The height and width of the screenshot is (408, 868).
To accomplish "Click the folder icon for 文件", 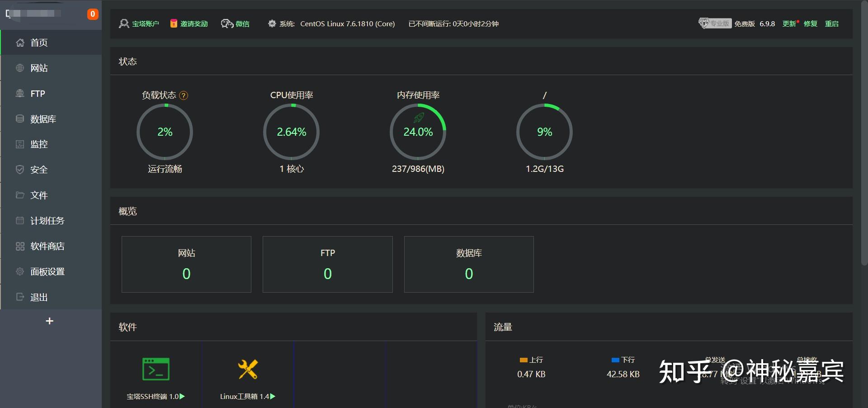I will (x=20, y=195).
